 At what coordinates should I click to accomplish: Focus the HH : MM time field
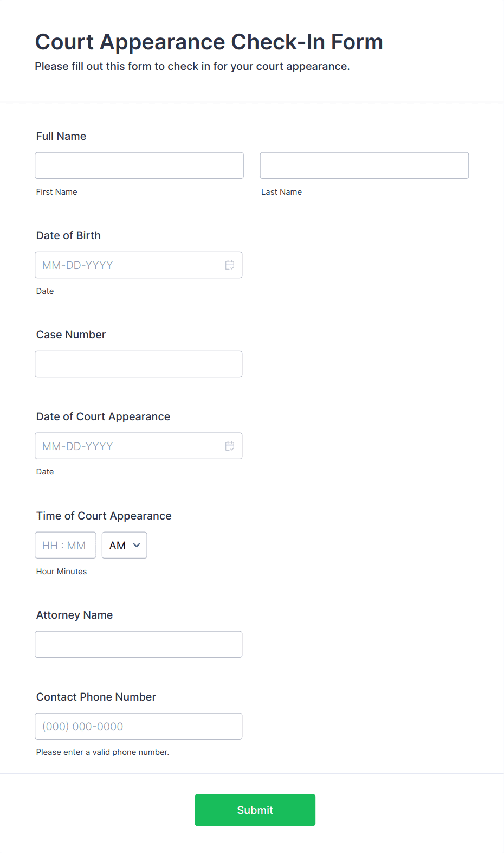(66, 546)
